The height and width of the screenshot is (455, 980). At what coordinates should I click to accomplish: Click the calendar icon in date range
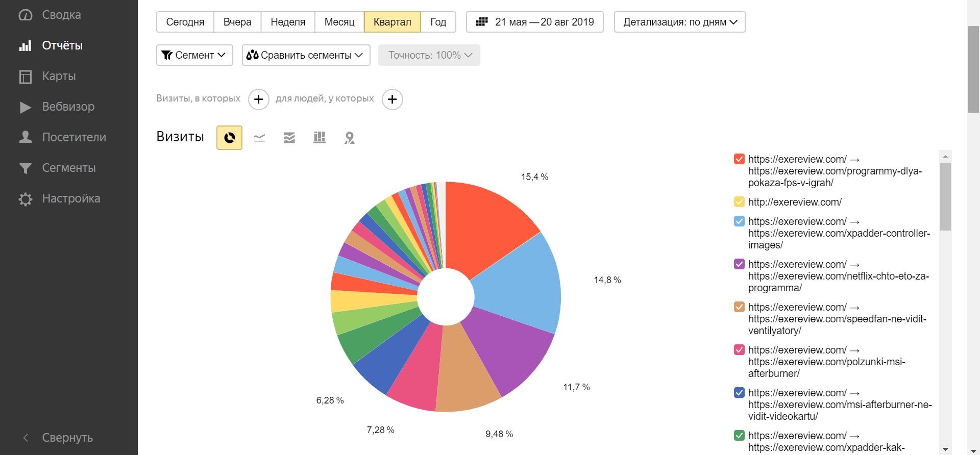[x=482, y=22]
